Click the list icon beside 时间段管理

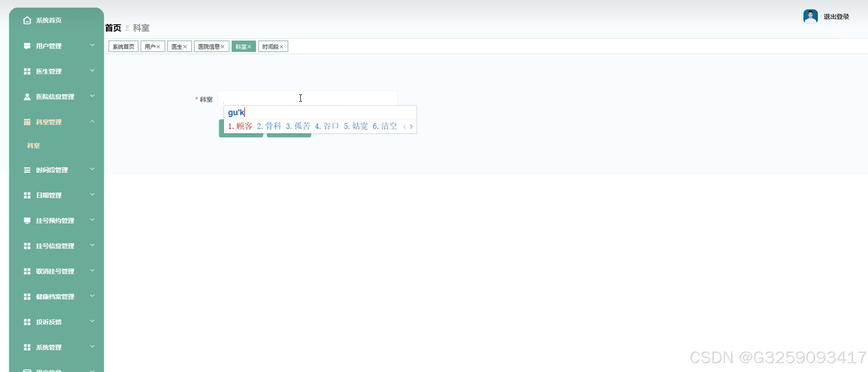27,170
